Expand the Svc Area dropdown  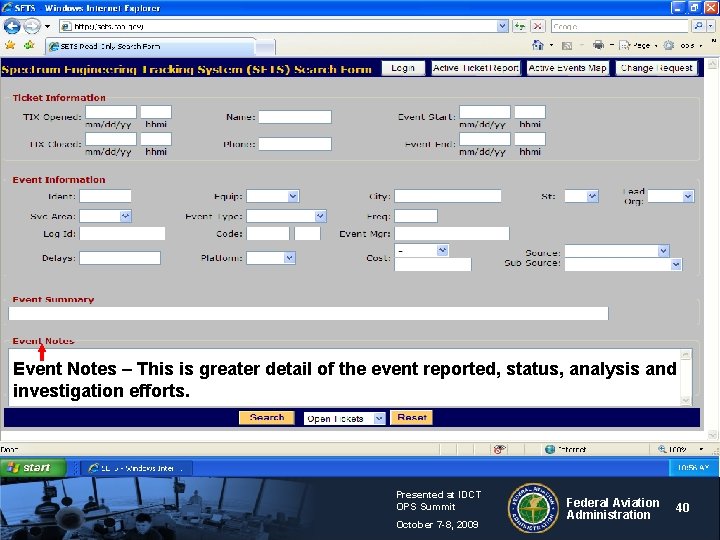[x=125, y=216]
